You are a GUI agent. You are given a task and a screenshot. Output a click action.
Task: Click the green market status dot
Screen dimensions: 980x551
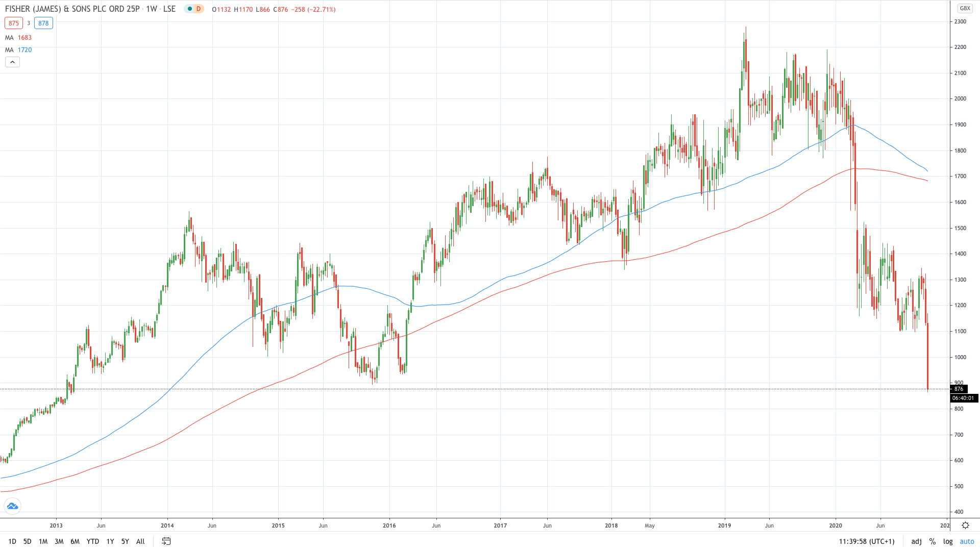click(189, 9)
